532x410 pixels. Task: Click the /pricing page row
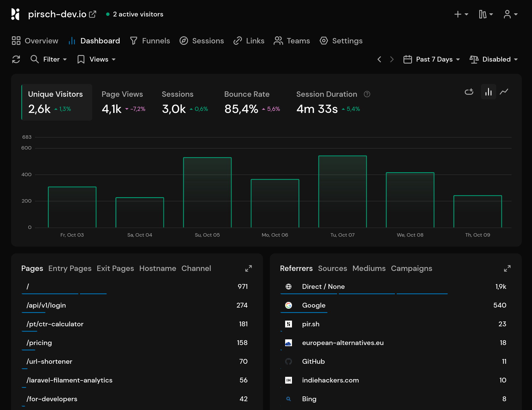point(39,343)
